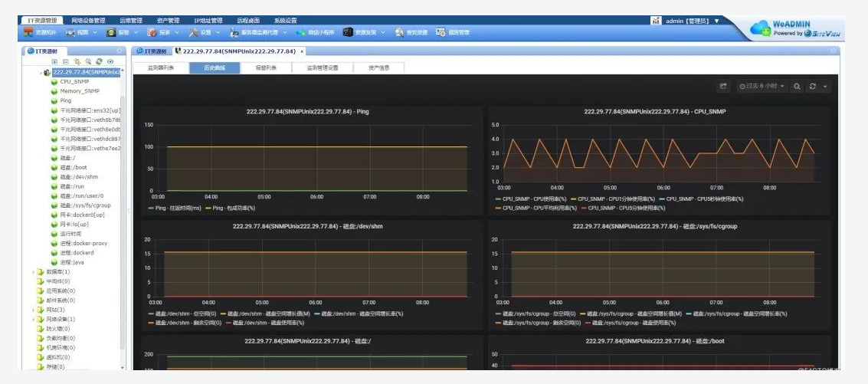868x384 pixels.
Task: Open the 过去 6 小时 time range dropdown
Action: tap(762, 87)
